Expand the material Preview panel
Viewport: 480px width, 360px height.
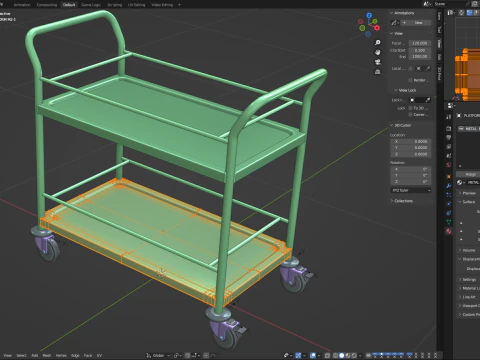coord(467,193)
